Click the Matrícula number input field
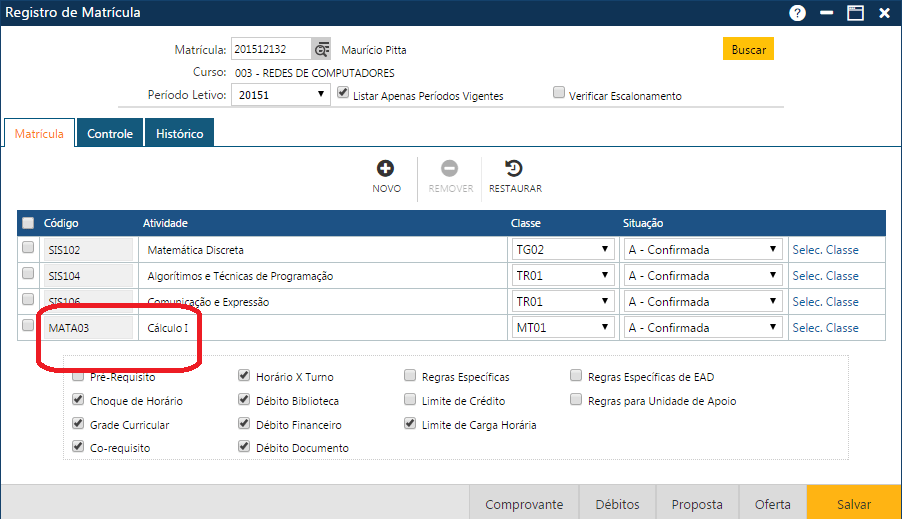 (272, 49)
